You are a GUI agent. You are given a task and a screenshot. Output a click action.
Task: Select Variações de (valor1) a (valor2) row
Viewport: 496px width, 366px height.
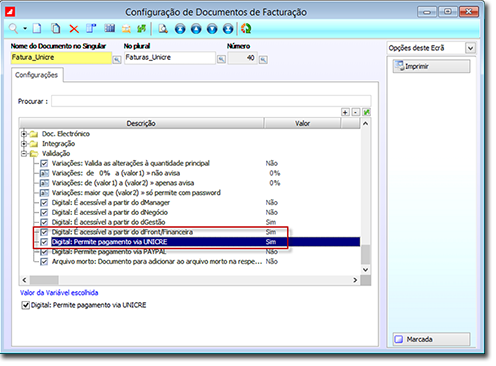[x=123, y=183]
